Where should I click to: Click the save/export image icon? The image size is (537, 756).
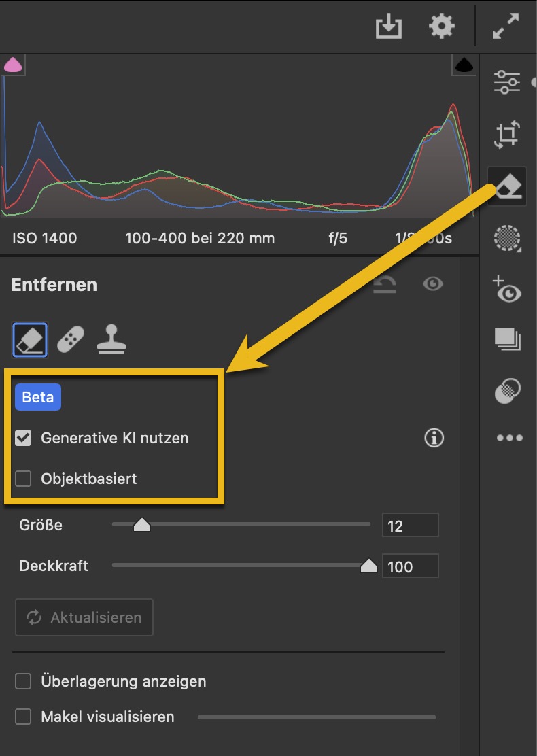[x=389, y=27]
